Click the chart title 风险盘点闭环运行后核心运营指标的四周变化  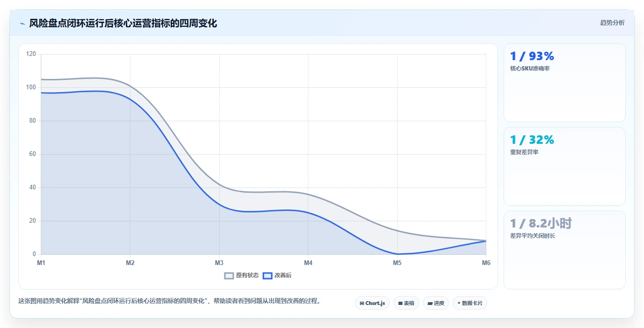123,23
